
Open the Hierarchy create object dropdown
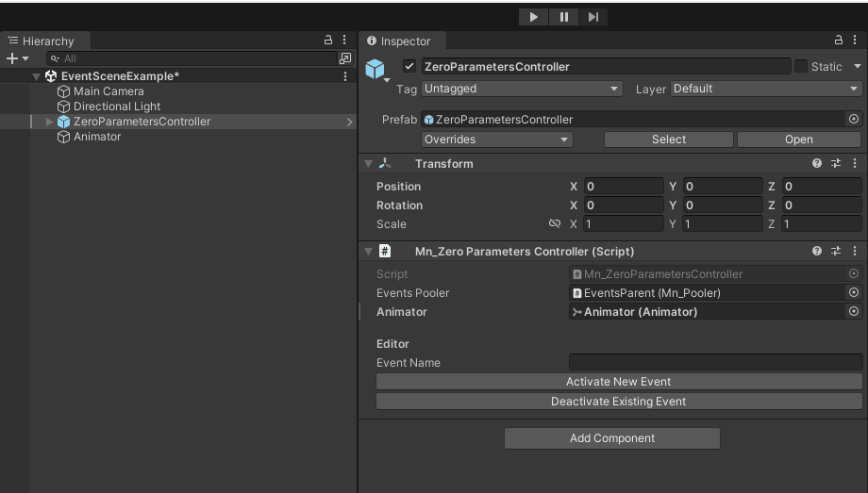tap(17, 58)
